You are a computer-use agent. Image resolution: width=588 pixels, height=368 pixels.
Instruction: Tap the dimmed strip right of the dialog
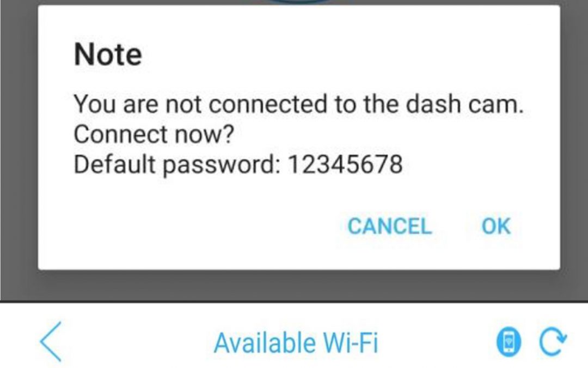click(x=574, y=150)
